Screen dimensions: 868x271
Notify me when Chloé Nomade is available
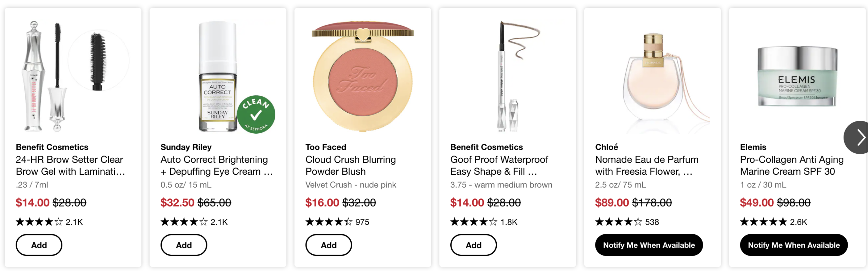(x=649, y=245)
